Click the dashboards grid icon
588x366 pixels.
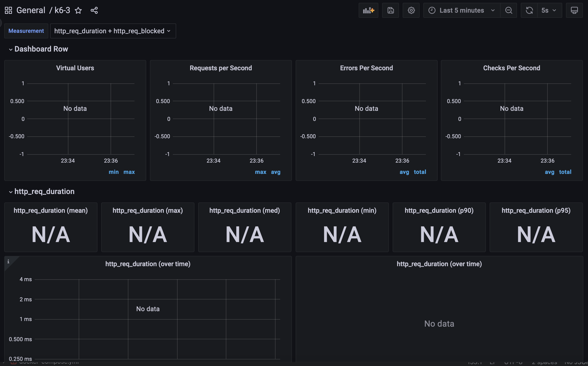point(8,10)
